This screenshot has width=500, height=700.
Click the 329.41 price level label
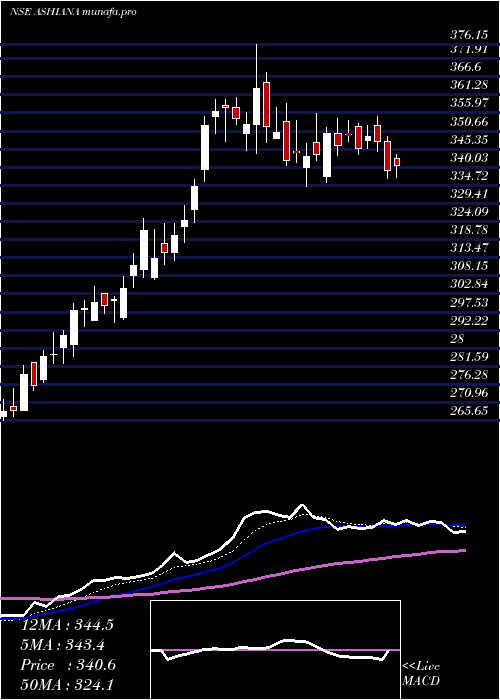(468, 194)
